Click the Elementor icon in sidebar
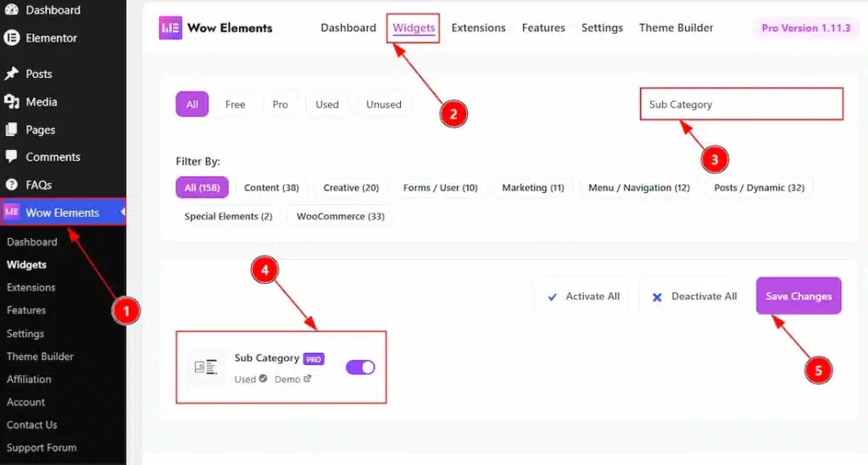Image resolution: width=868 pixels, height=465 pixels. (12, 37)
